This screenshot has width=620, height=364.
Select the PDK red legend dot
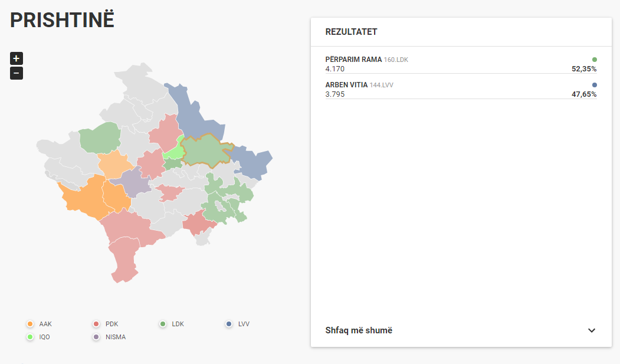click(96, 324)
